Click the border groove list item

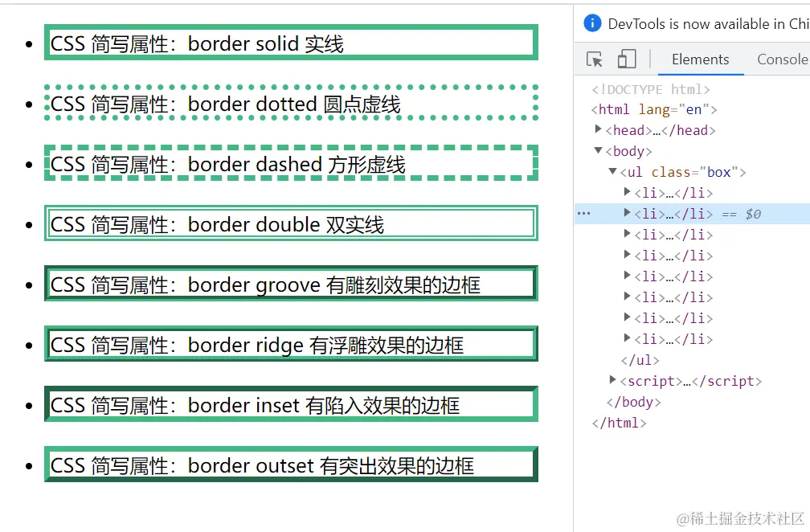(x=292, y=284)
